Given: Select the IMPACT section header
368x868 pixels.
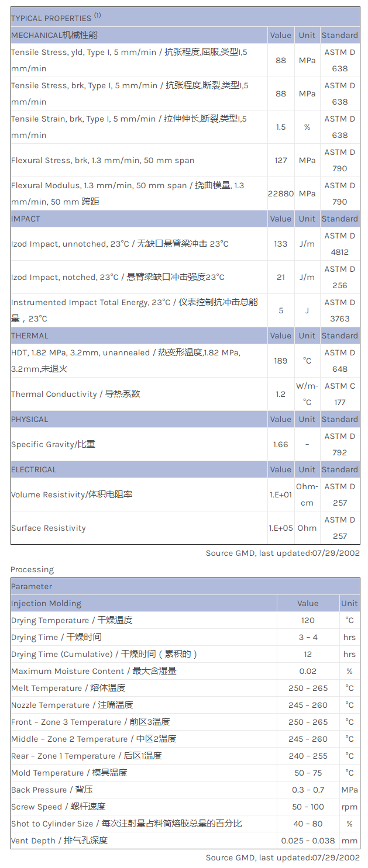Looking at the screenshot, I should pyautogui.click(x=26, y=219).
